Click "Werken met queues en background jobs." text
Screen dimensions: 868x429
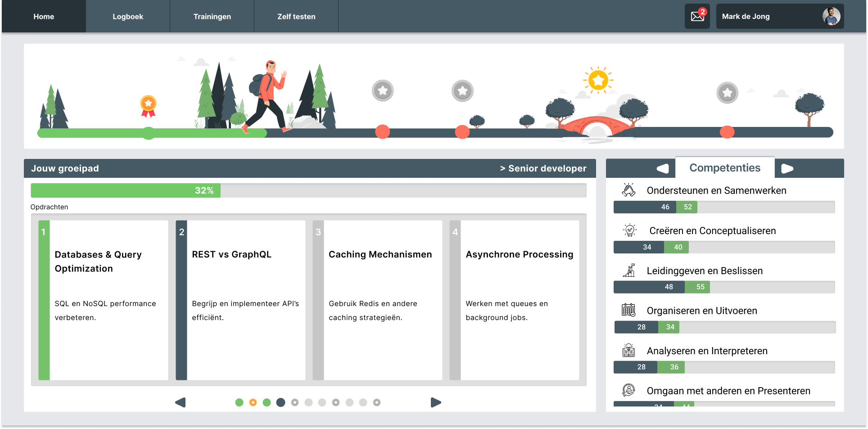coord(506,311)
